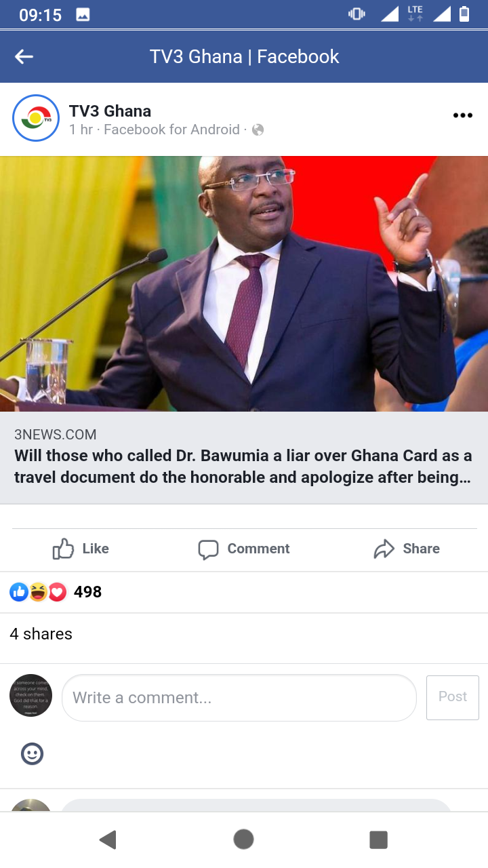The width and height of the screenshot is (488, 868).
Task: Tap the Android back triangle button
Action: [x=108, y=840]
